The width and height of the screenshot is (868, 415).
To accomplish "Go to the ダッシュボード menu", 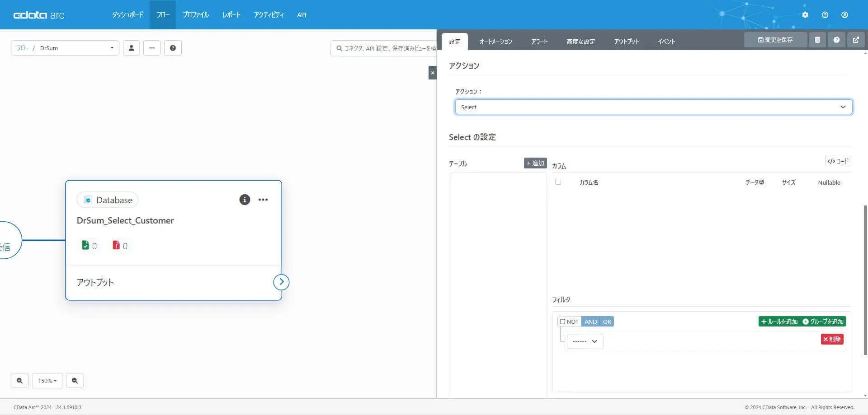I will (x=128, y=15).
